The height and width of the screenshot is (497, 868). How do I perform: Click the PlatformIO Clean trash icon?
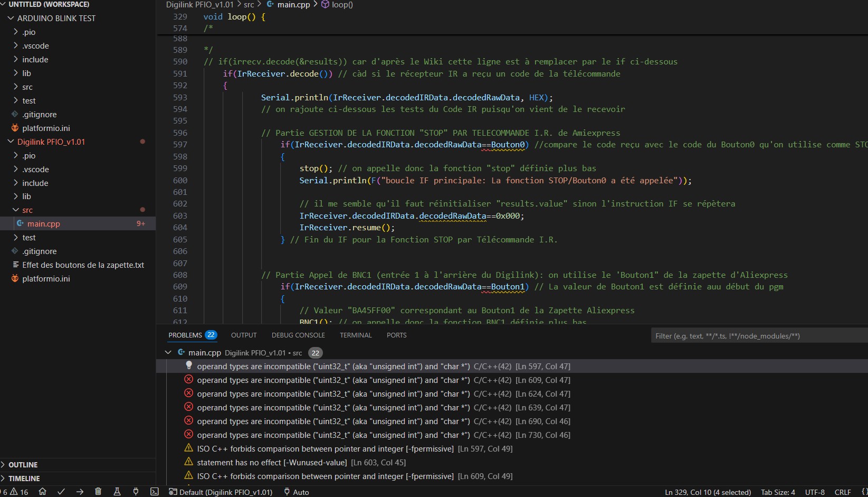tap(98, 492)
